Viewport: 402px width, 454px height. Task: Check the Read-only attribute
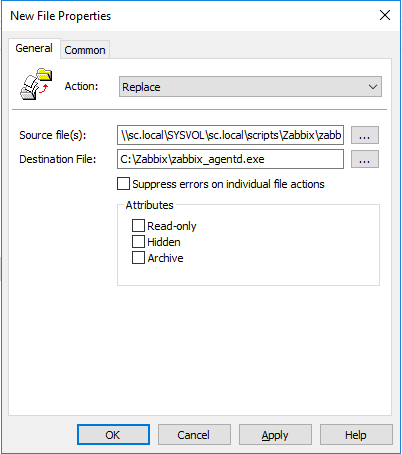click(x=138, y=226)
